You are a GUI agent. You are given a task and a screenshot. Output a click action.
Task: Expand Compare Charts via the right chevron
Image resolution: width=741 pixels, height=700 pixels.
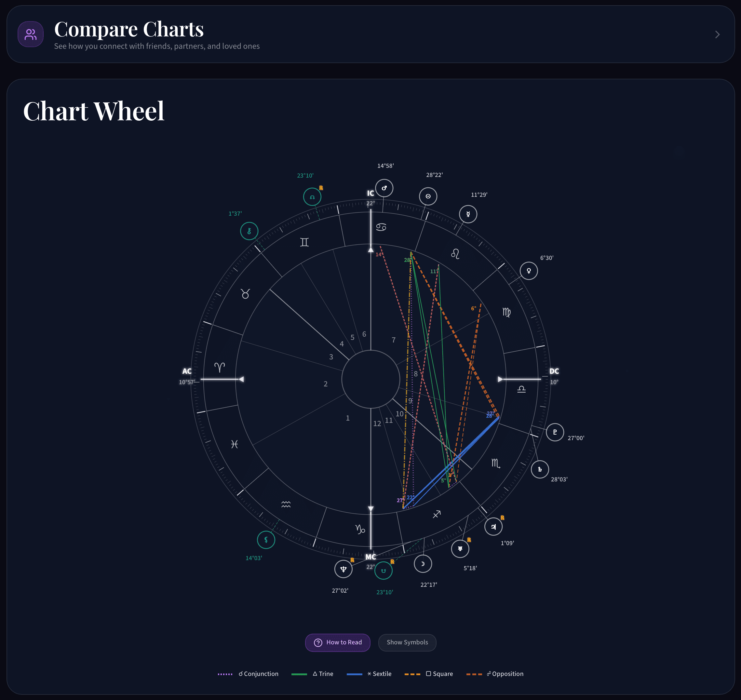[718, 34]
